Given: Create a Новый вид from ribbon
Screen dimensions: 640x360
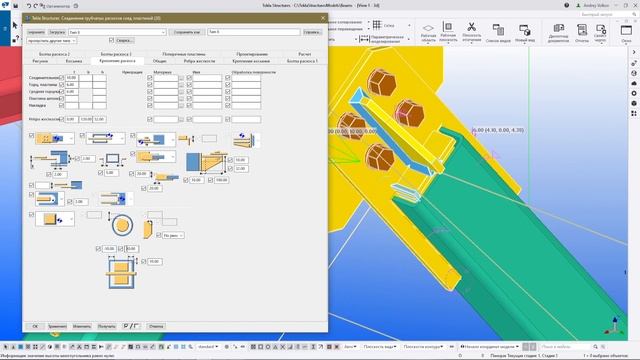Looking at the screenshot, I should pyautogui.click(x=524, y=33).
